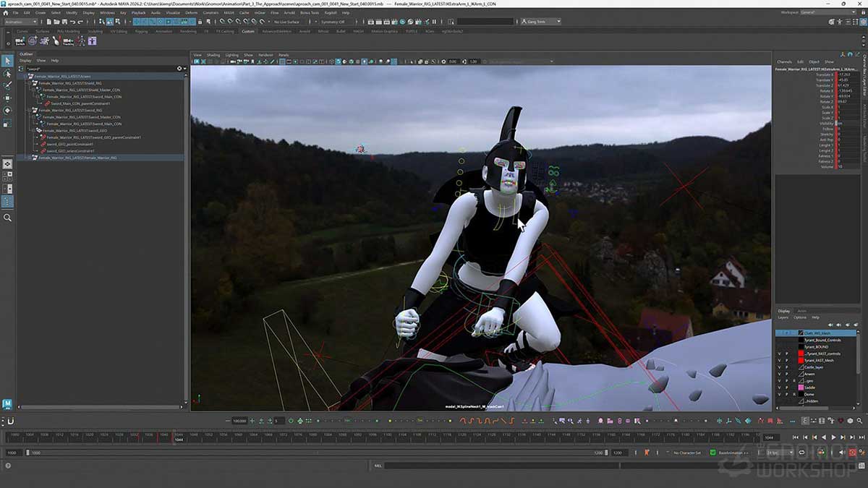The height and width of the screenshot is (488, 868).
Task: Switch to the Custom shelf tab
Action: [248, 33]
